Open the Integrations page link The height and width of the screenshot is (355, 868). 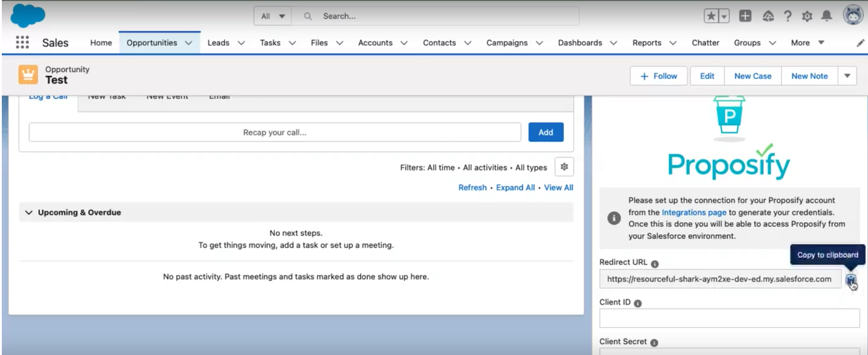693,212
